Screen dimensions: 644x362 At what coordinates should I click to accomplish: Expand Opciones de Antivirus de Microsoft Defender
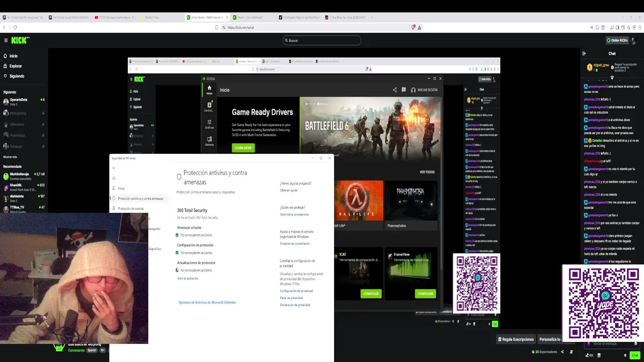(207, 303)
